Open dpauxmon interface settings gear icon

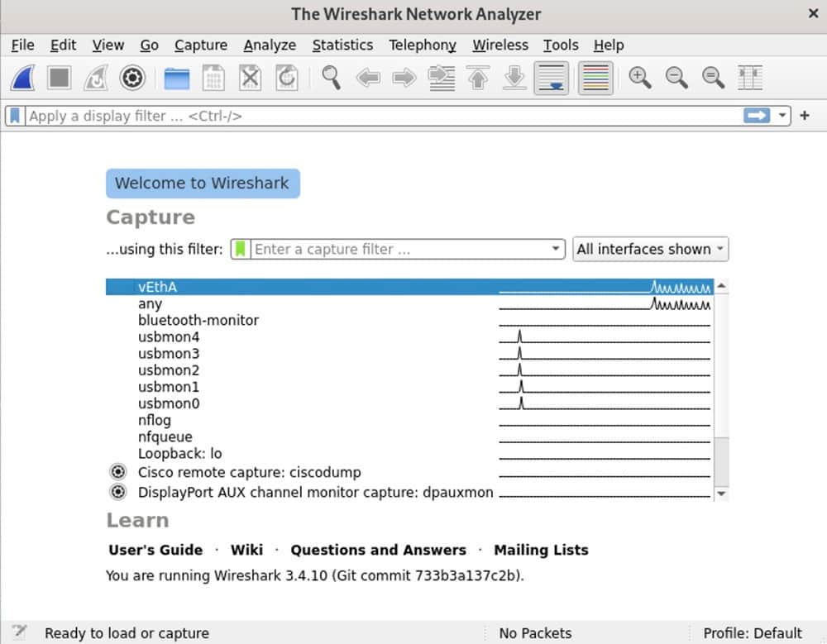118,492
